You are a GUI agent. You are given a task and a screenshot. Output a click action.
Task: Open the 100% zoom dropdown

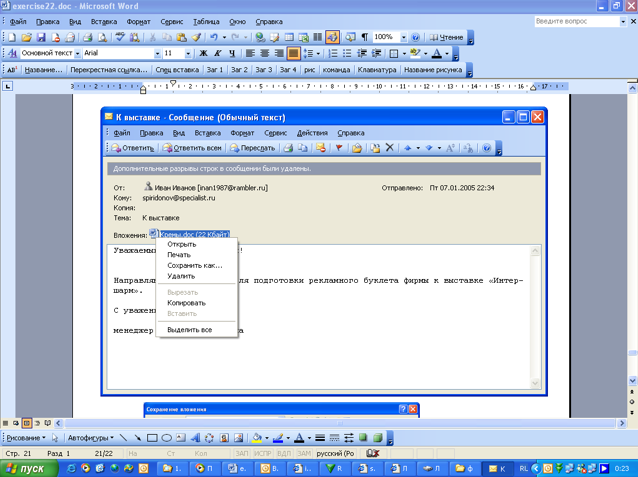(404, 37)
